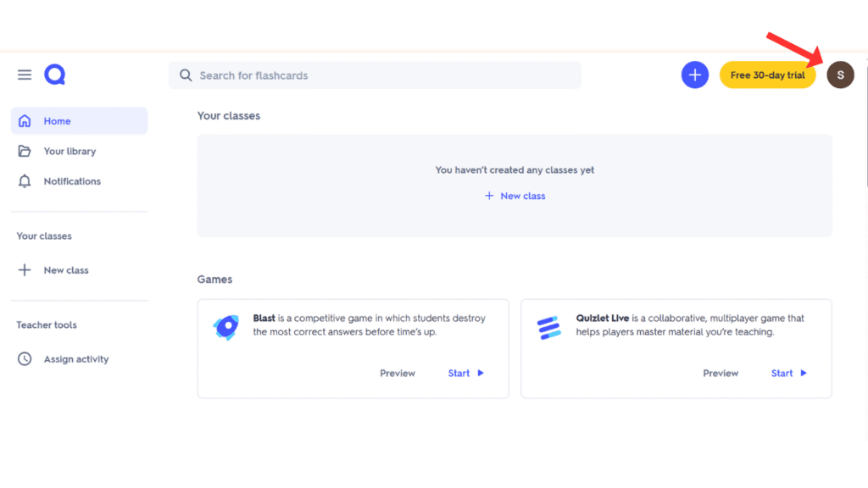Open the Notifications bell

[24, 180]
